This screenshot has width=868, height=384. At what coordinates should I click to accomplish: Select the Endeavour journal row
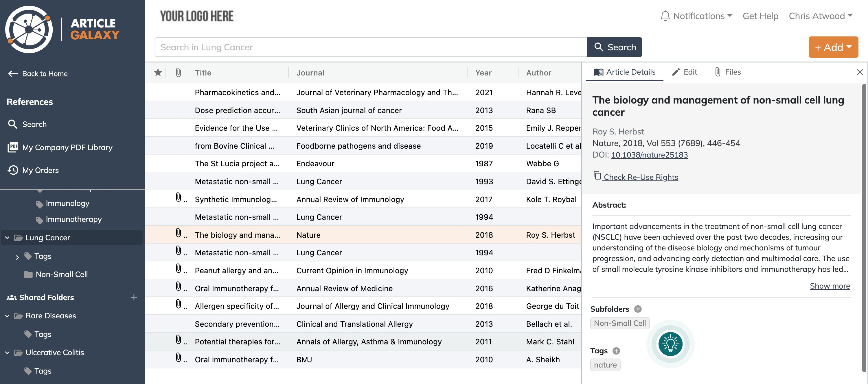(x=363, y=164)
